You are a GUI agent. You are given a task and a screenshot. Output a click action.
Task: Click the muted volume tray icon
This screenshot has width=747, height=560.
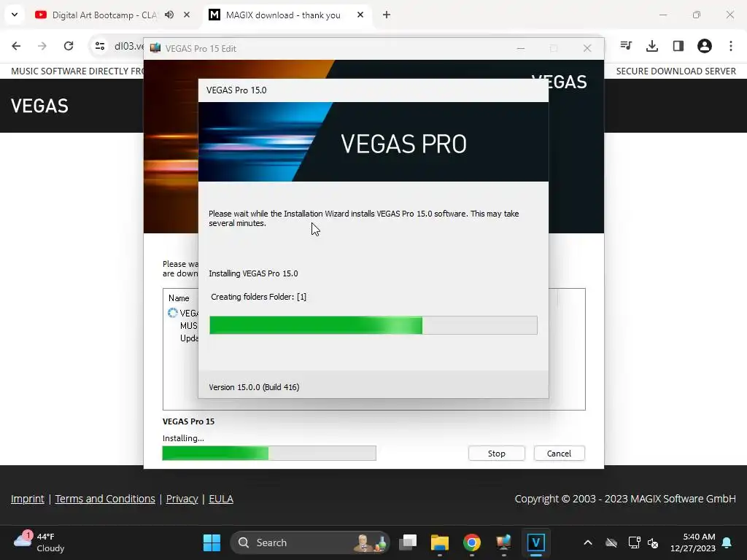click(x=653, y=542)
